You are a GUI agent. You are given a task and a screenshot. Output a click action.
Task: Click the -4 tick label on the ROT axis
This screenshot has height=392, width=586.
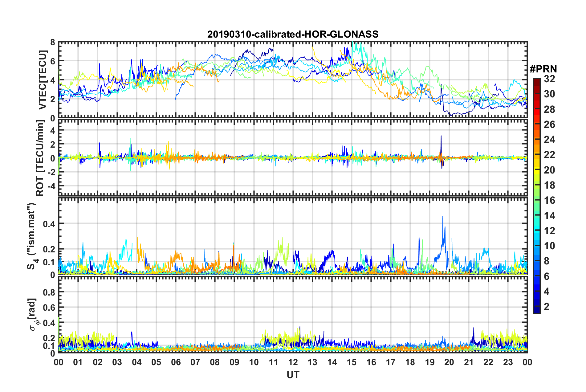coord(51,186)
